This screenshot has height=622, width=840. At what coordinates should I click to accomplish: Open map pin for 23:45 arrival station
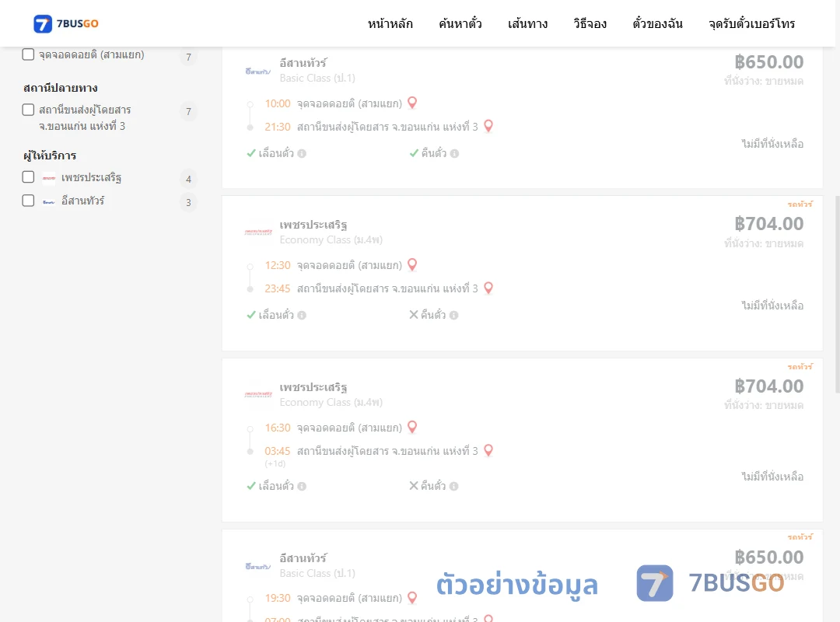point(488,288)
